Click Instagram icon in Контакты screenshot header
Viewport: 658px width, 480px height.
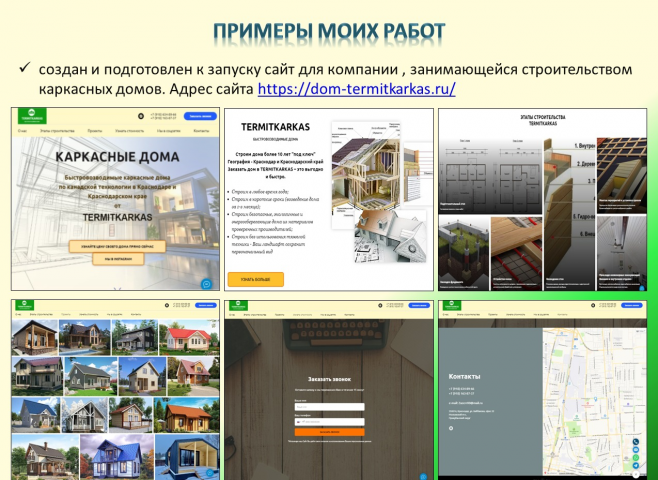pyautogui.click(x=593, y=305)
